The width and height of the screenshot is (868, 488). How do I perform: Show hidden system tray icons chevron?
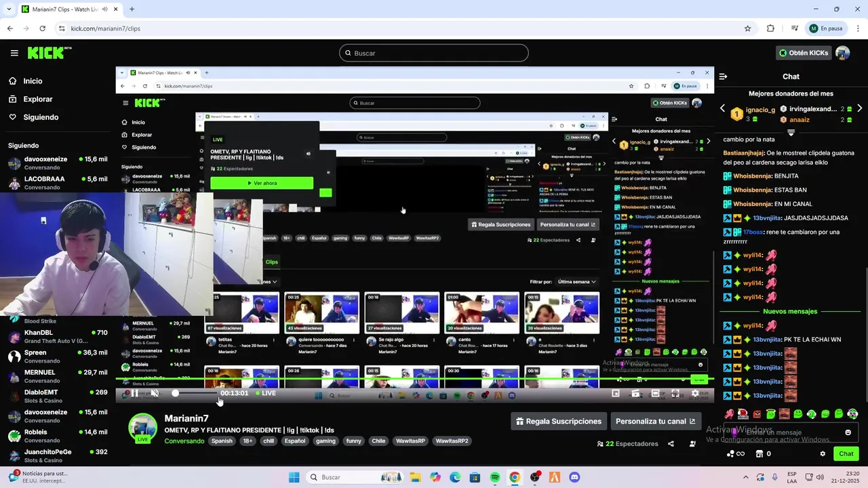click(x=746, y=477)
